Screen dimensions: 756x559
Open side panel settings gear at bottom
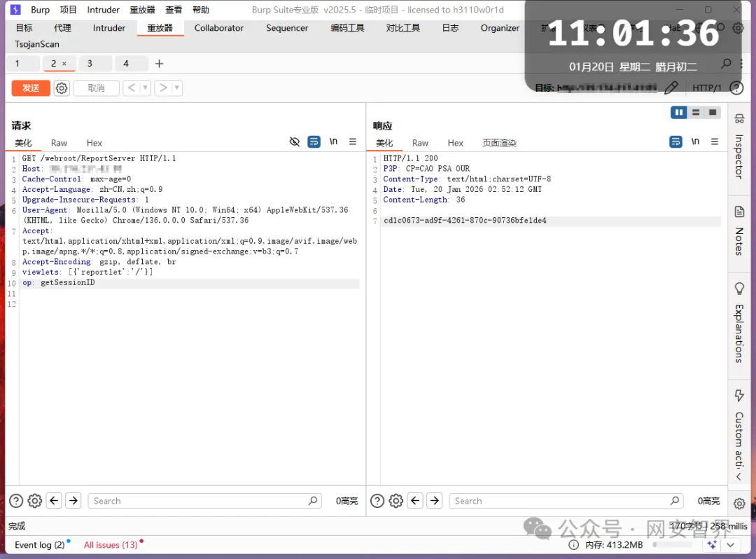(x=739, y=504)
